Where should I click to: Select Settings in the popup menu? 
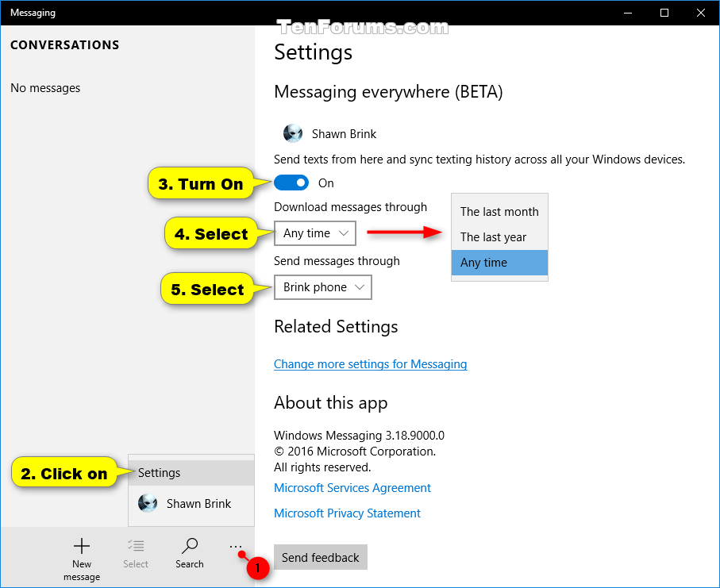coord(191,473)
